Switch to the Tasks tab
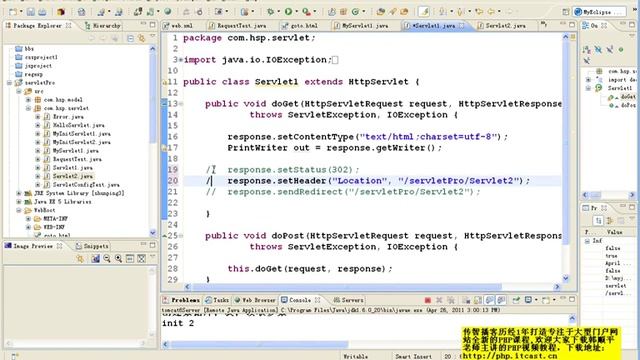The height and width of the screenshot is (360, 640). pos(217,300)
